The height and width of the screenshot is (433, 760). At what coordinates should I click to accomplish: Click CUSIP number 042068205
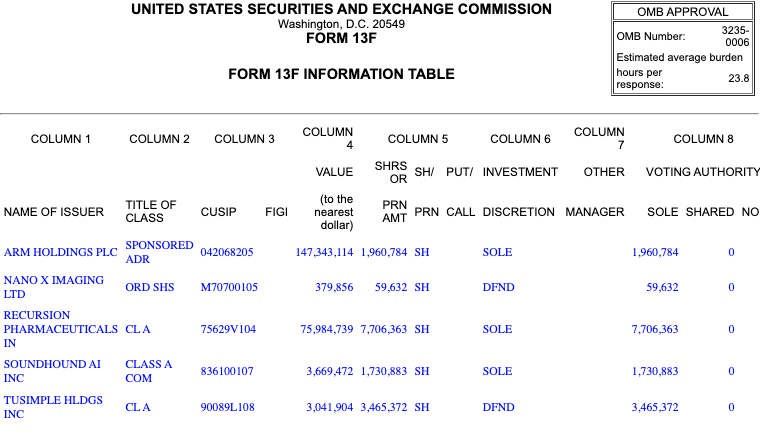(x=227, y=252)
